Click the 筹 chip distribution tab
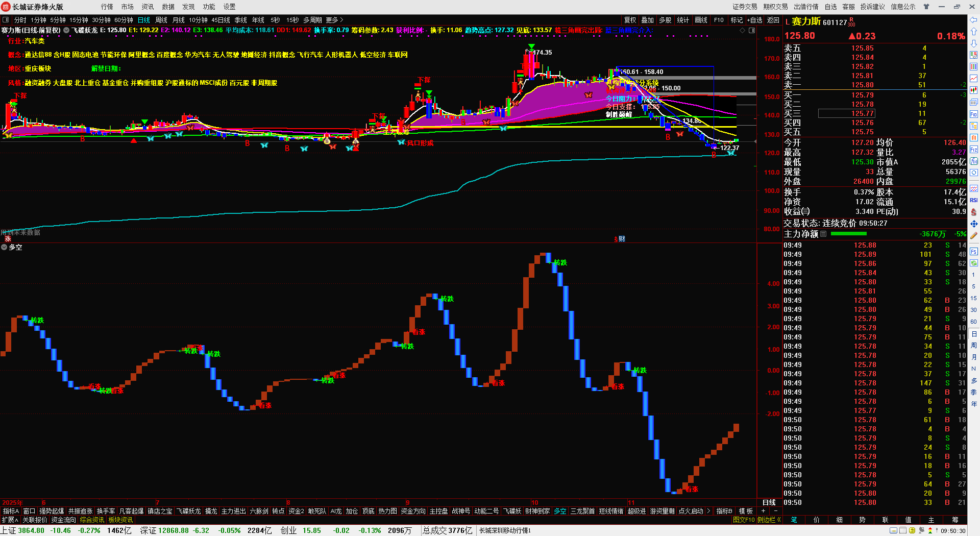Viewport: 980px width, 536px height. click(955, 520)
